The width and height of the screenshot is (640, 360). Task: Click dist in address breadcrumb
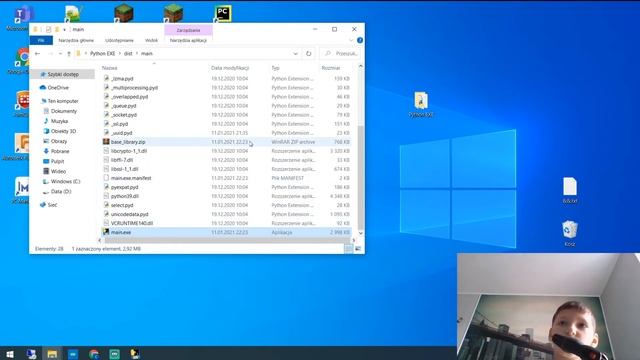click(x=128, y=53)
